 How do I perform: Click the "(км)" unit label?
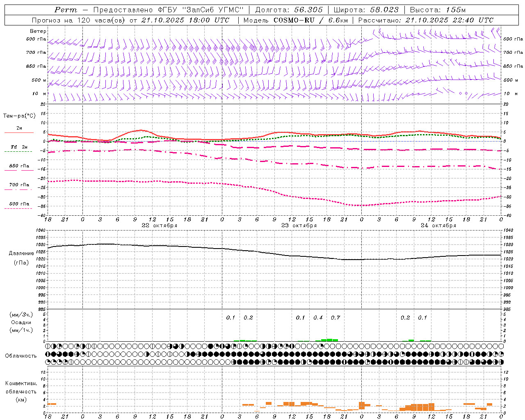pos(21,399)
